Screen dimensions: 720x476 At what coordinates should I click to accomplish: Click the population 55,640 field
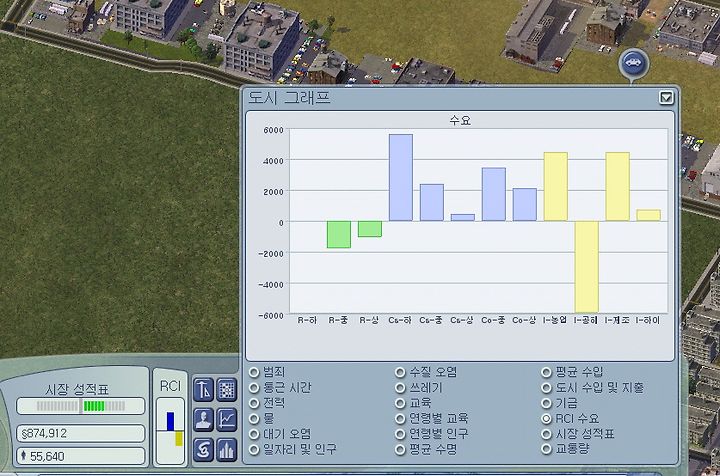point(81,456)
